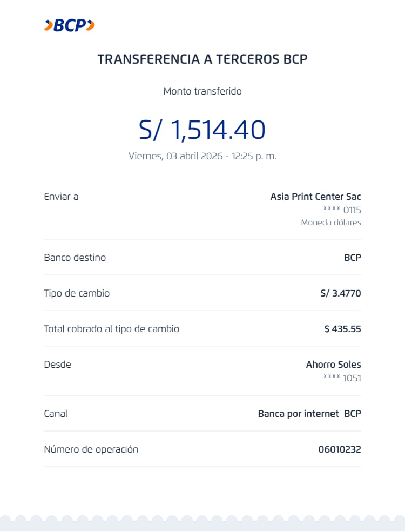Click the 'Tipo de cambio' label
Screen dimensions: 405x532
pos(77,293)
